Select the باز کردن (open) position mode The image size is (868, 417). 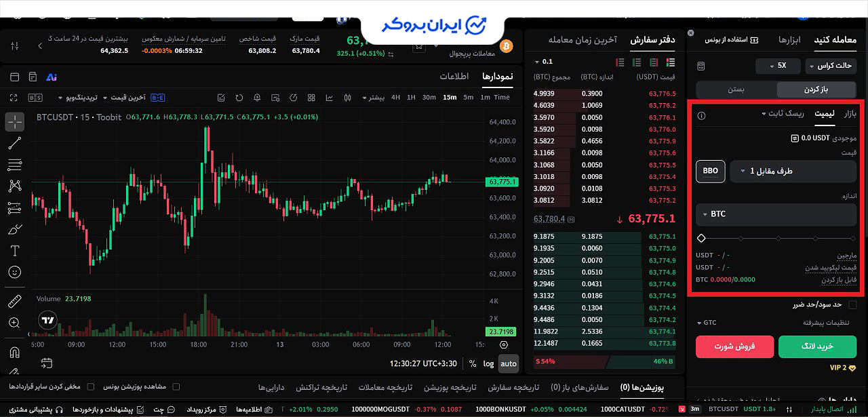click(x=817, y=90)
